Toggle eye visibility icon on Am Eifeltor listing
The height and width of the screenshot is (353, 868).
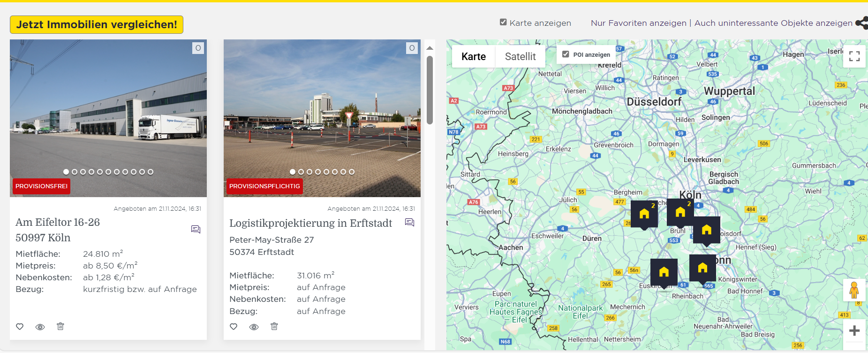point(40,327)
